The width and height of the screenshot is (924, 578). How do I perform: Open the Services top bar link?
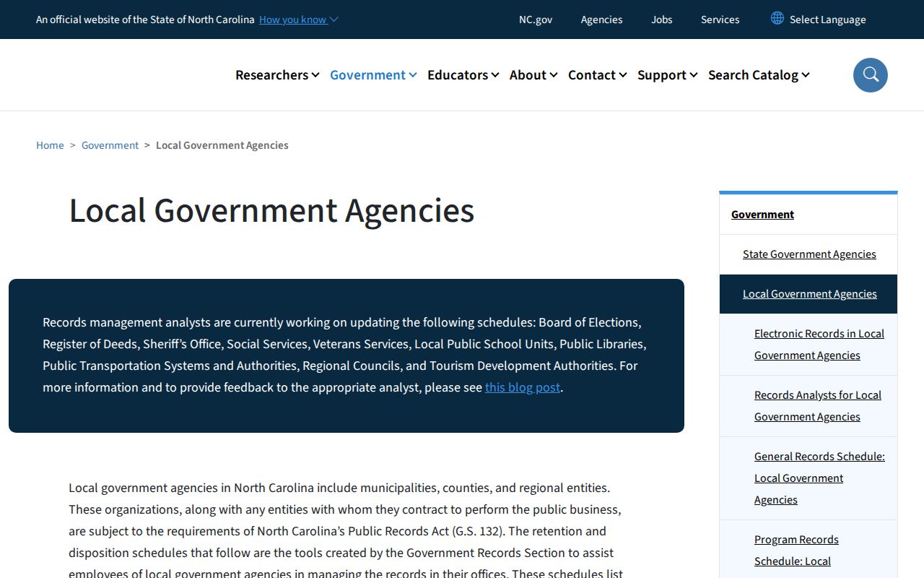[720, 20]
